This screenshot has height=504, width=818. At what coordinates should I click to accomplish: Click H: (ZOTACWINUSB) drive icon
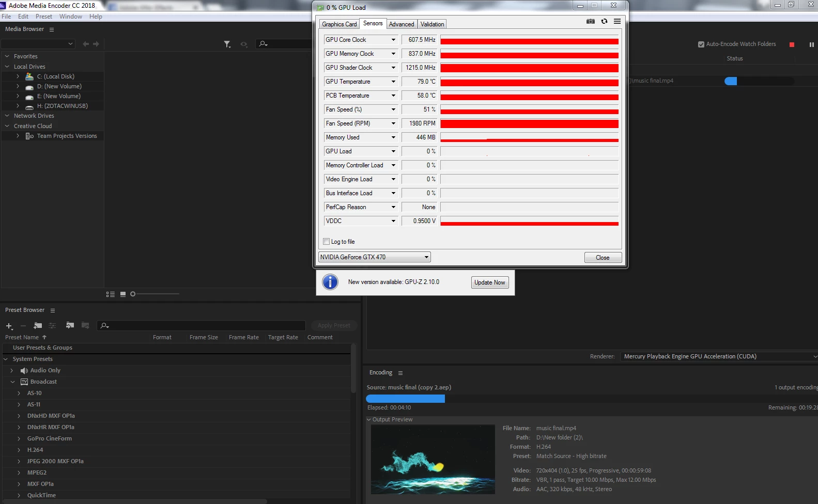(x=29, y=106)
